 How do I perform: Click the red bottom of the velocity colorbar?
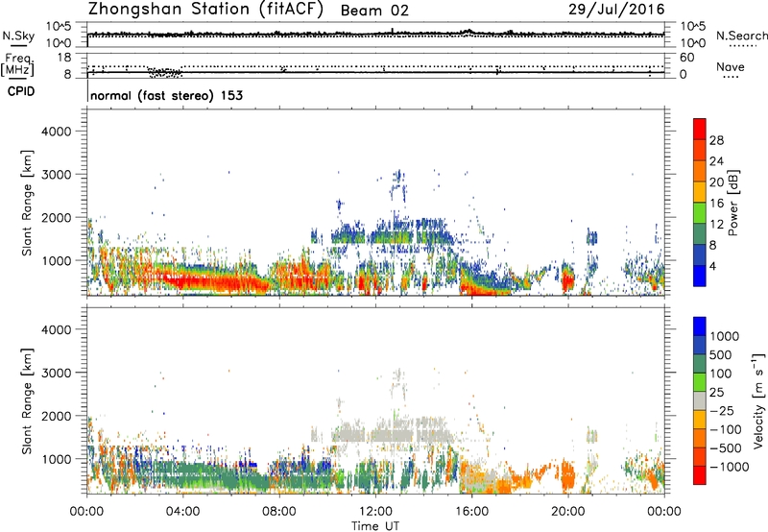click(700, 475)
